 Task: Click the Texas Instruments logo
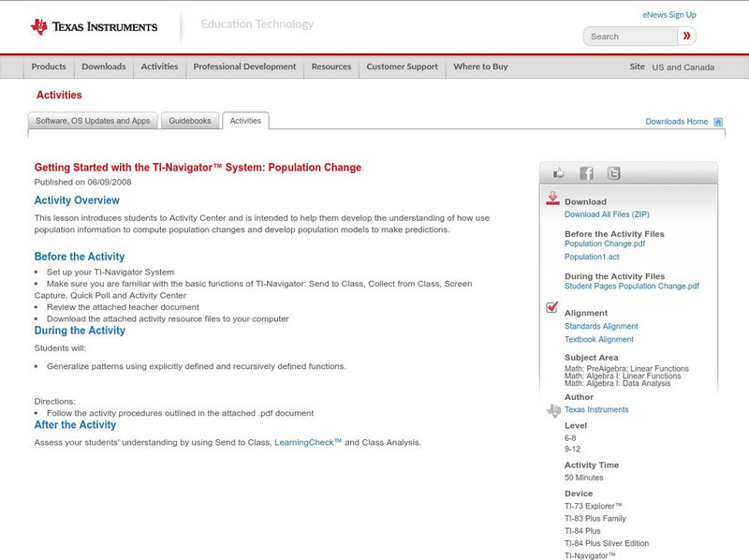pyautogui.click(x=95, y=27)
